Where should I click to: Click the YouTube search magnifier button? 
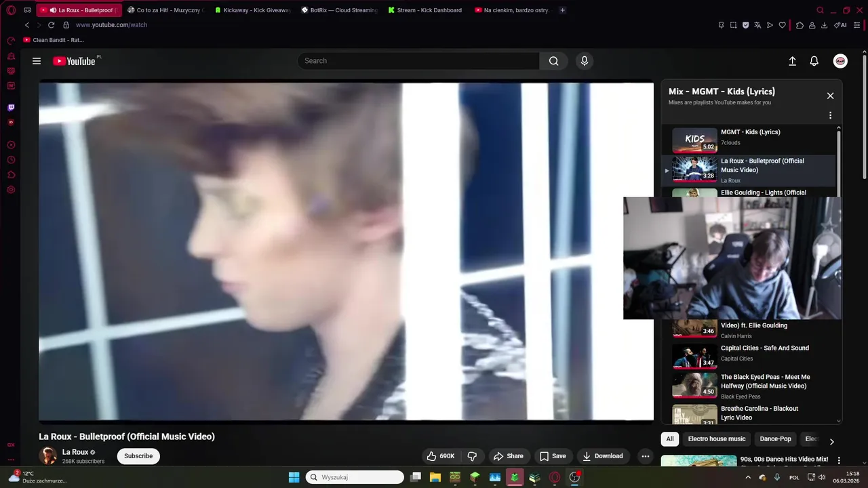pos(554,61)
